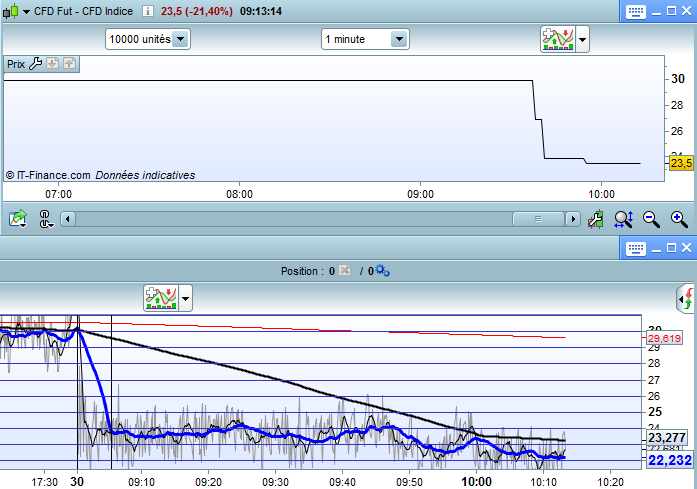Click the scrollbar right arrow
Screen dimensions: 697x489
(573, 219)
